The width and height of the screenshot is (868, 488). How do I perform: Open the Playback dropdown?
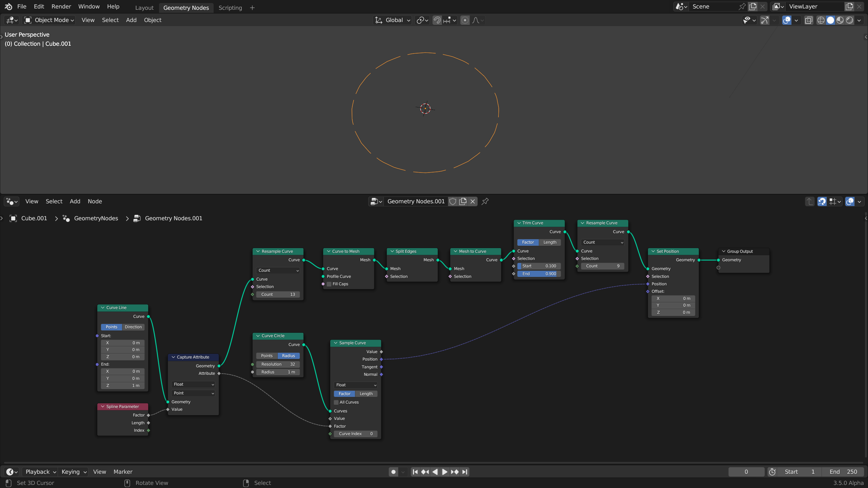point(40,472)
